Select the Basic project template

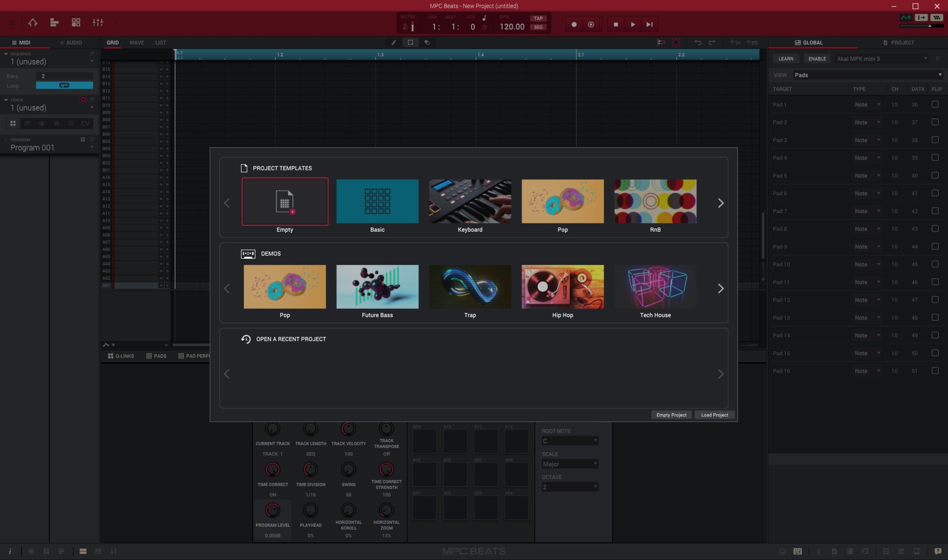point(377,201)
